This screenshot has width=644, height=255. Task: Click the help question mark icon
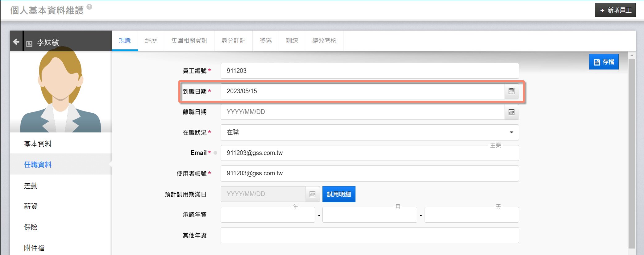[89, 7]
